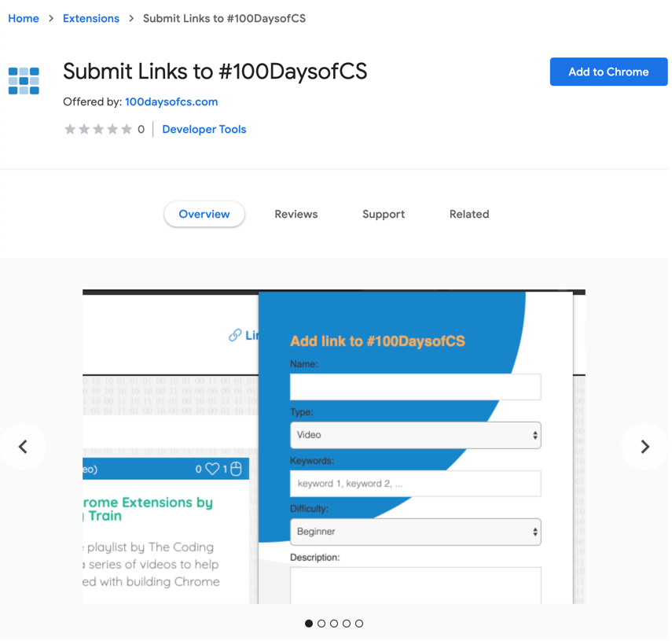Select the third carousel dot
This screenshot has height=641, width=672.
click(x=334, y=624)
